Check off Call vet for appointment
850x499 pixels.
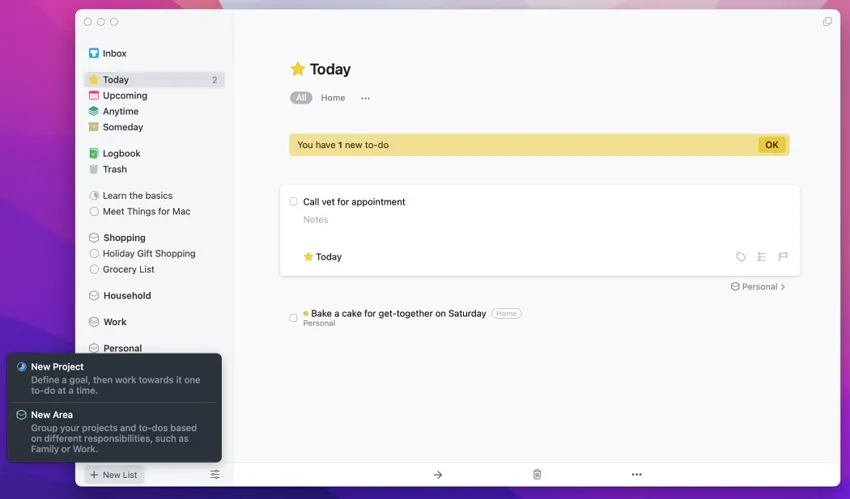(x=293, y=202)
